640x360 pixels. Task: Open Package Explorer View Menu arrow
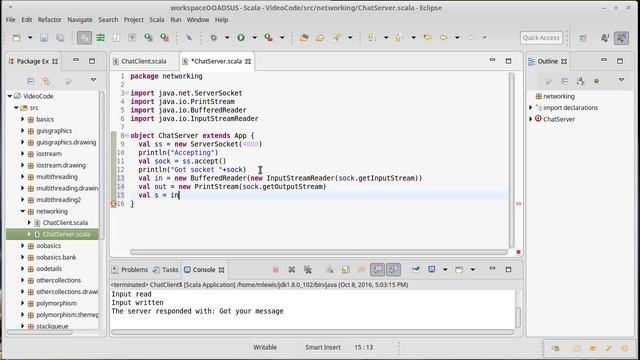[93, 80]
